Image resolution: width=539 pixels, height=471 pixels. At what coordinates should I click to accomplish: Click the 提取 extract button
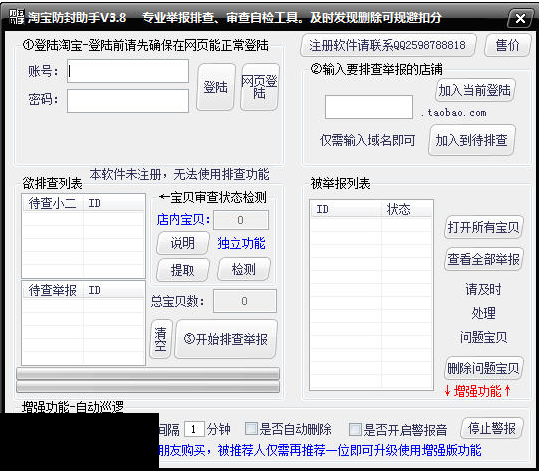click(x=183, y=270)
